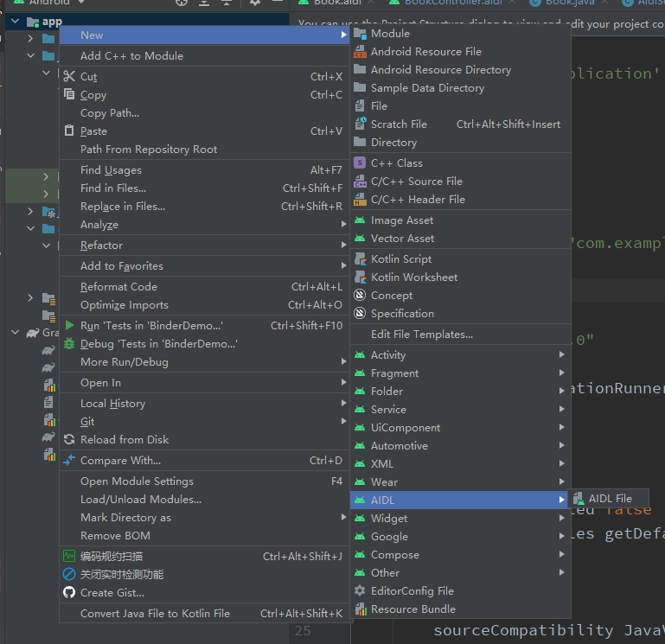The width and height of the screenshot is (665, 644).
Task: Select Optimize Imports entry
Action: [204, 305]
